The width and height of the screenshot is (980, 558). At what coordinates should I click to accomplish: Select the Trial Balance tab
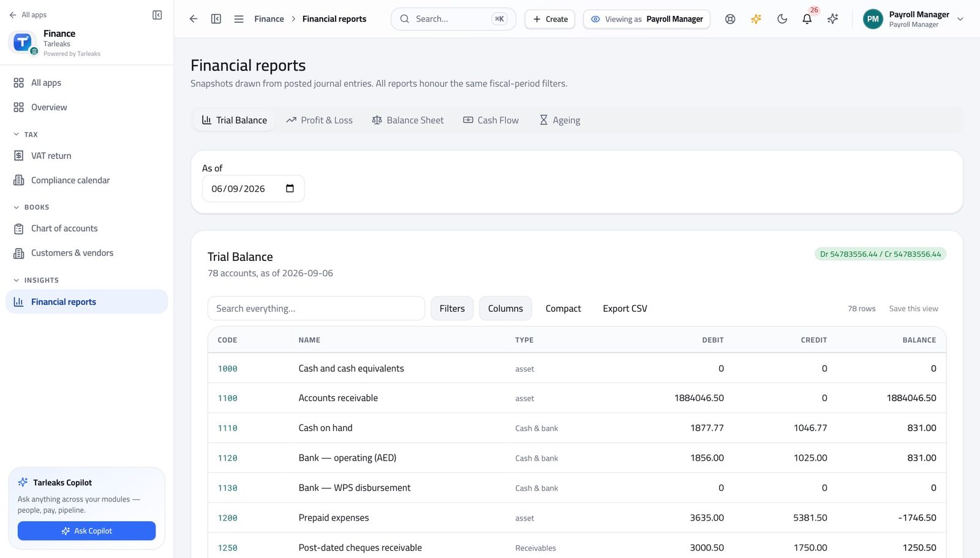(x=234, y=120)
